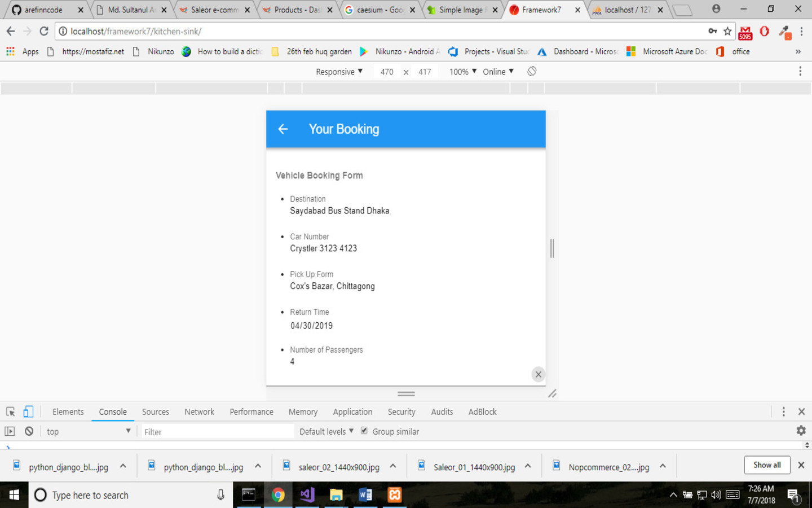Open Chrome from the Windows taskbar
The height and width of the screenshot is (508, 812).
point(277,495)
